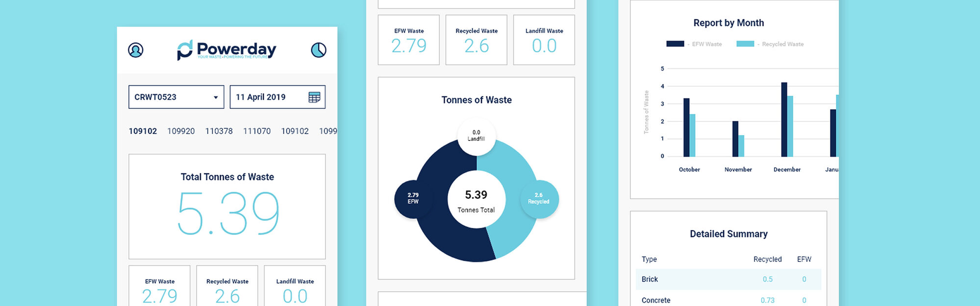Viewport: 980px width, 306px height.
Task: Click the Powerday logo
Action: [x=226, y=50]
